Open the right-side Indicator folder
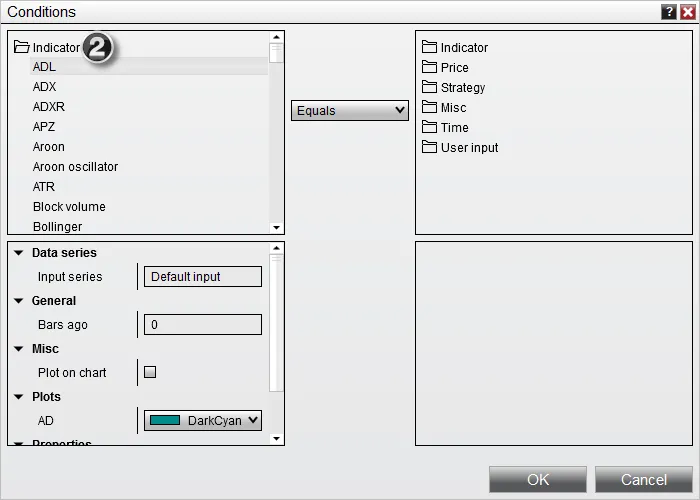The height and width of the screenshot is (500, 700). pos(455,47)
